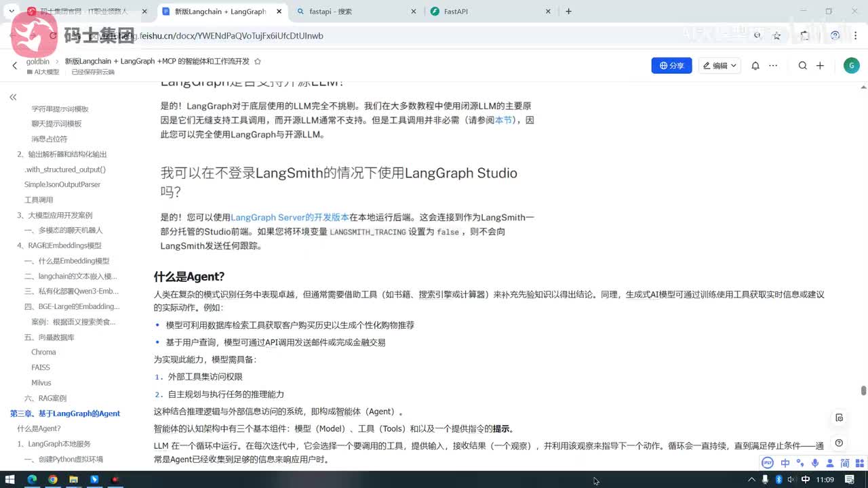Go to 输出解析器和结构化输出 section
Viewport: 868px width, 488px height.
click(62, 155)
